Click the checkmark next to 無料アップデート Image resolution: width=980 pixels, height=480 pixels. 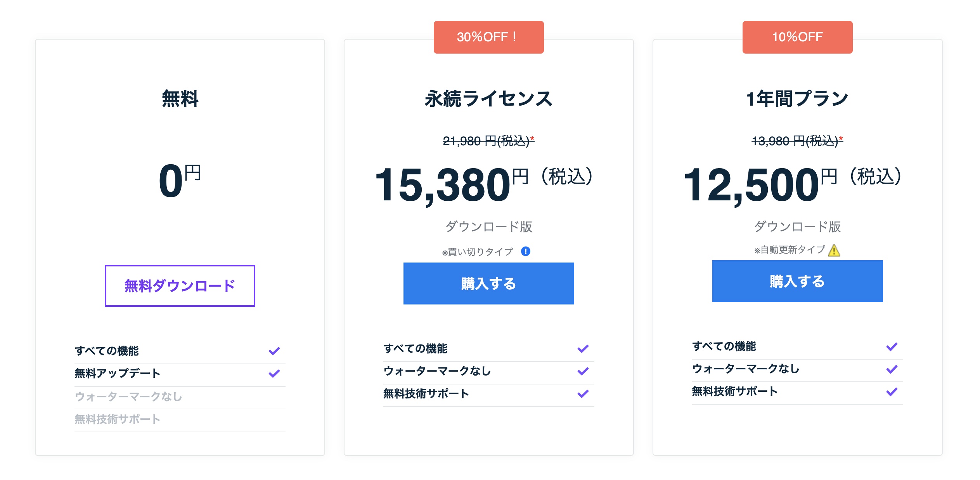coord(275,374)
